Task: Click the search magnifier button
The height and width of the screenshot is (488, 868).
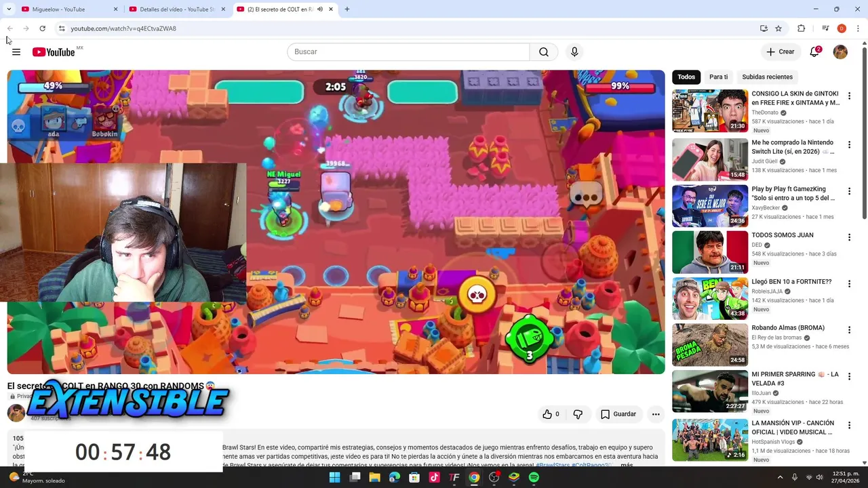Action: (544, 52)
